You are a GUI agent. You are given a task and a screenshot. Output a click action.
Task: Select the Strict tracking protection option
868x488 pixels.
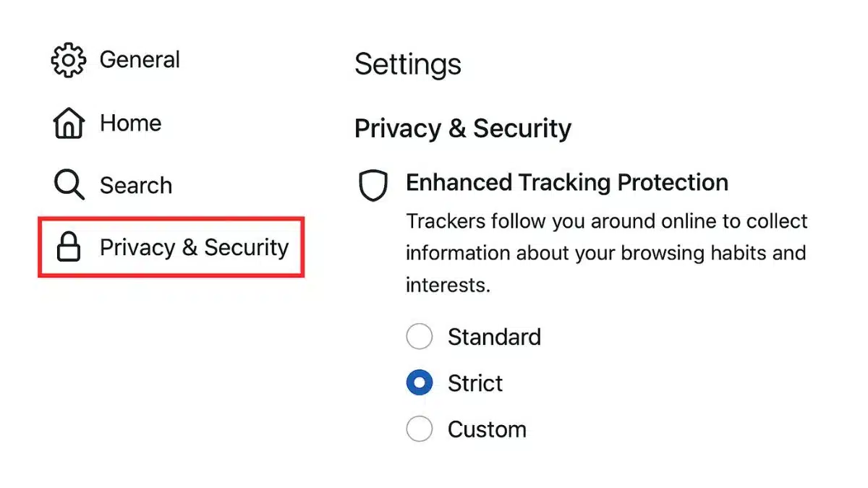pyautogui.click(x=420, y=382)
